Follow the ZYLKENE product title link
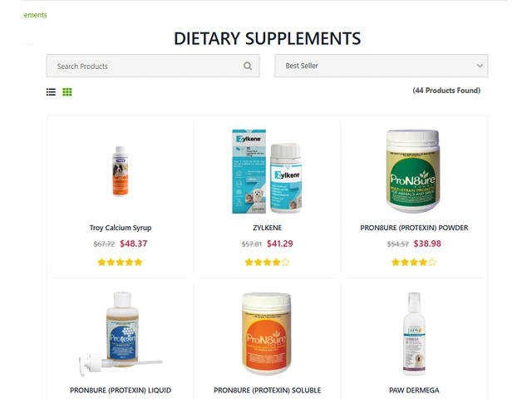 [268, 228]
